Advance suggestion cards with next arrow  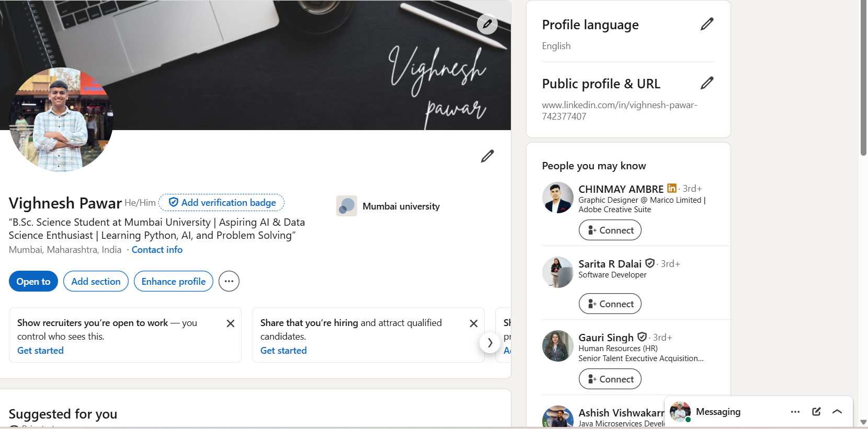(x=490, y=343)
